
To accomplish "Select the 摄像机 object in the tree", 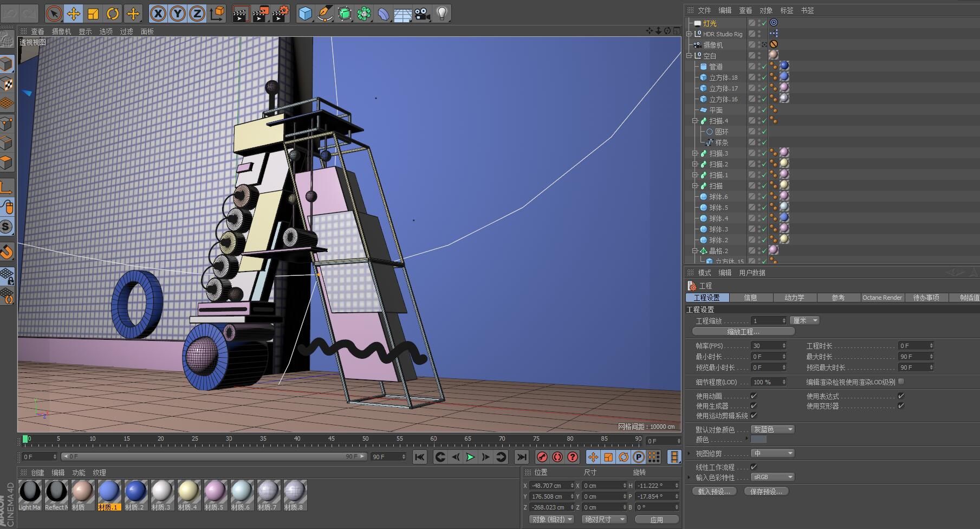I will pos(713,45).
